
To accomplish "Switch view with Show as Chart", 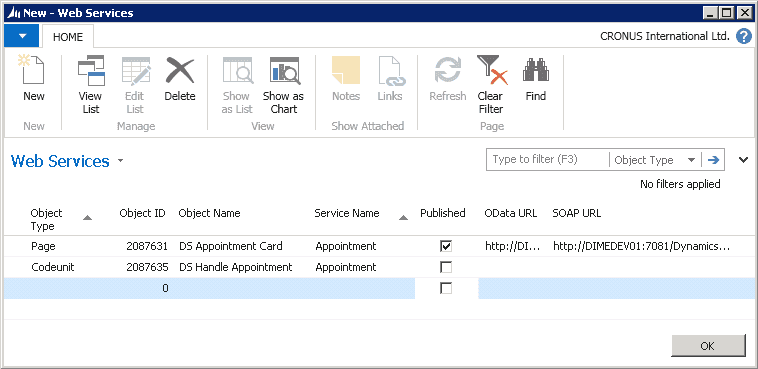I will (x=284, y=85).
